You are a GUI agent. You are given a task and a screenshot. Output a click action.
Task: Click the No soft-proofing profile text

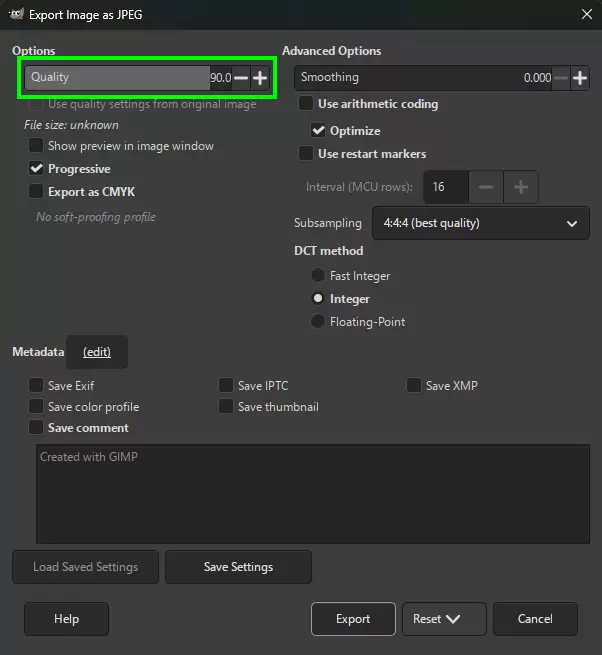96,217
